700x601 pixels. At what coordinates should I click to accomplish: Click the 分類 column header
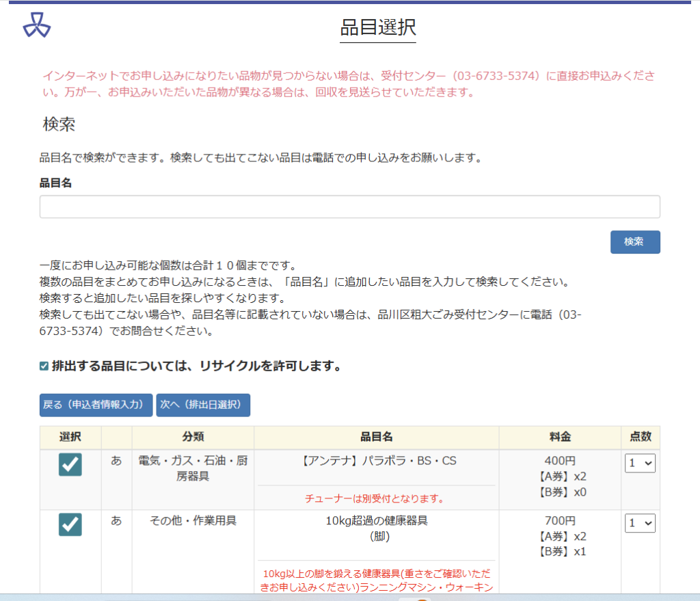point(193,437)
